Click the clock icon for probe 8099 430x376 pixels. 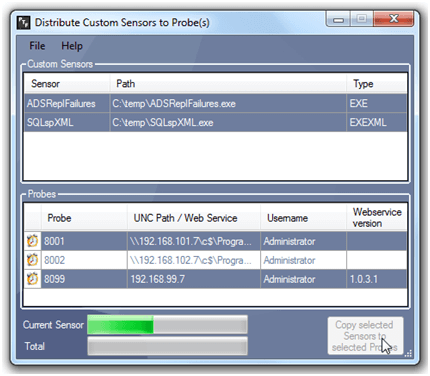coord(32,279)
